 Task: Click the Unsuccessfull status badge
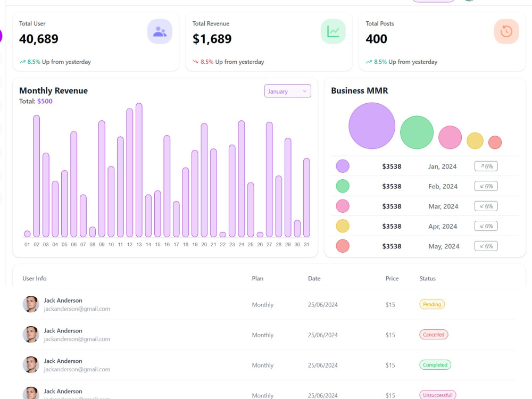(x=438, y=395)
